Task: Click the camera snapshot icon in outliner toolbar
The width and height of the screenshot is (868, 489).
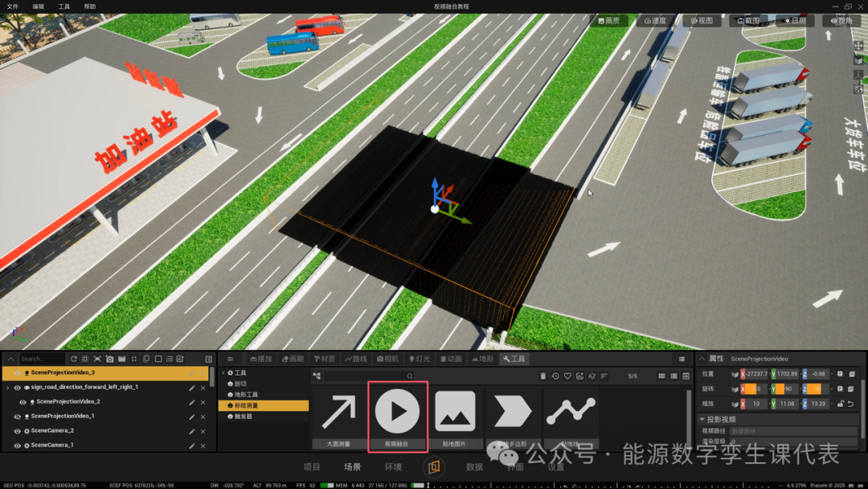Action: [x=109, y=359]
